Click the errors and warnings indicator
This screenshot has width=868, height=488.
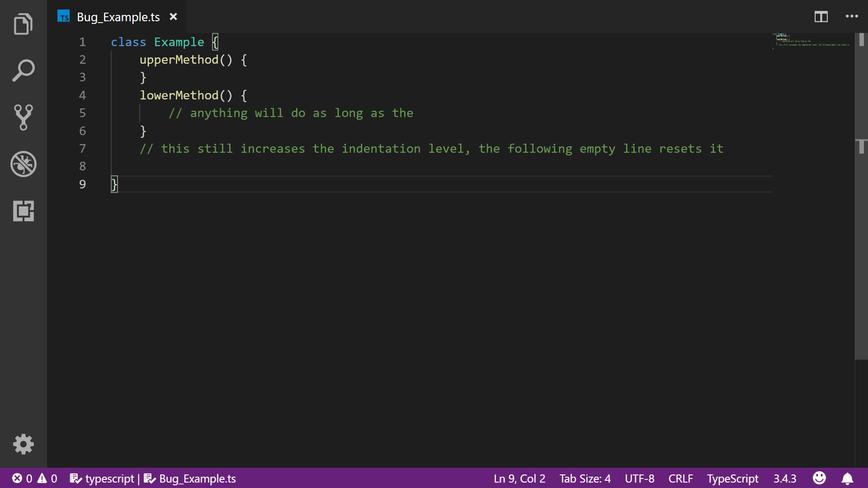coord(34,479)
